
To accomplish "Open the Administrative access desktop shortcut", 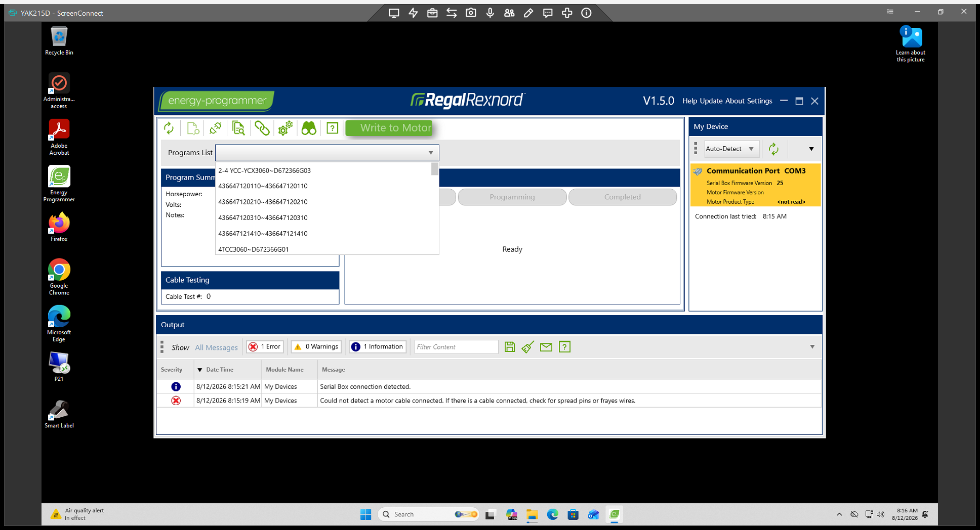I will pyautogui.click(x=59, y=91).
